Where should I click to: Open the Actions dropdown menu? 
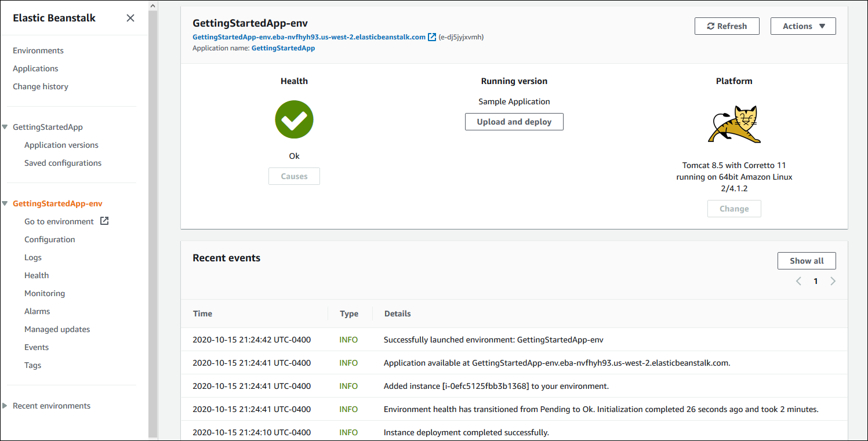click(803, 26)
